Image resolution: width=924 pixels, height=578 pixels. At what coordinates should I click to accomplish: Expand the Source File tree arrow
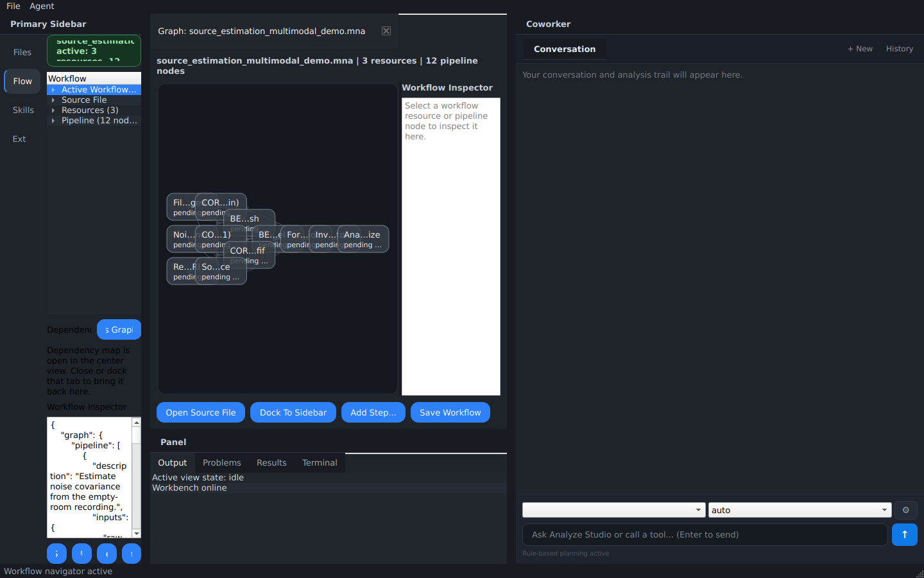53,100
